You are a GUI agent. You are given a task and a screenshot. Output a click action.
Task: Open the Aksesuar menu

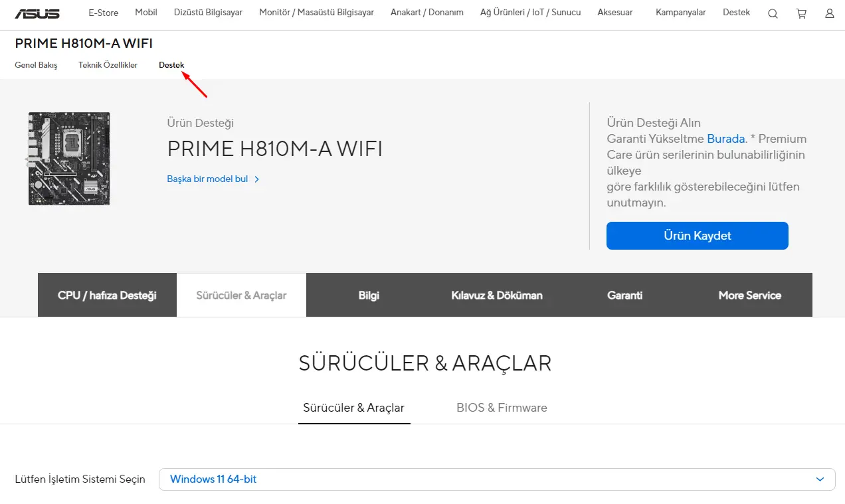615,13
